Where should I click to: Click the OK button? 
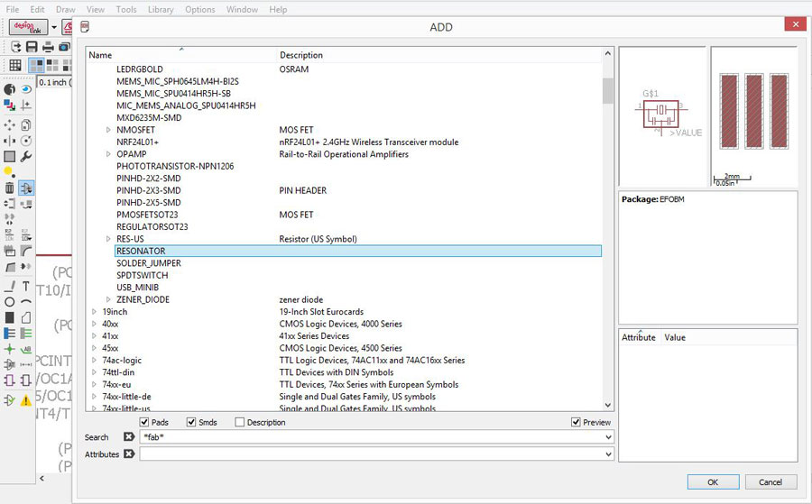tap(713, 481)
